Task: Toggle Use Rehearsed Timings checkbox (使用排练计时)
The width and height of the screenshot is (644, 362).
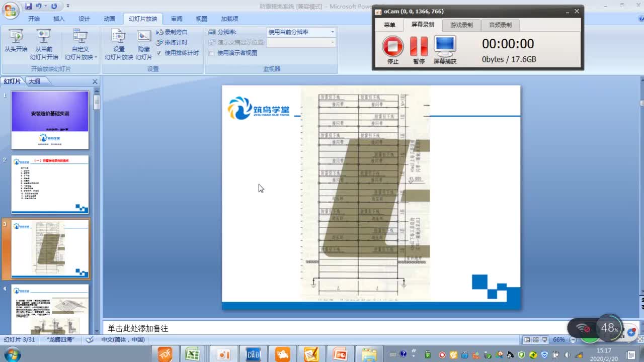Action: (159, 53)
